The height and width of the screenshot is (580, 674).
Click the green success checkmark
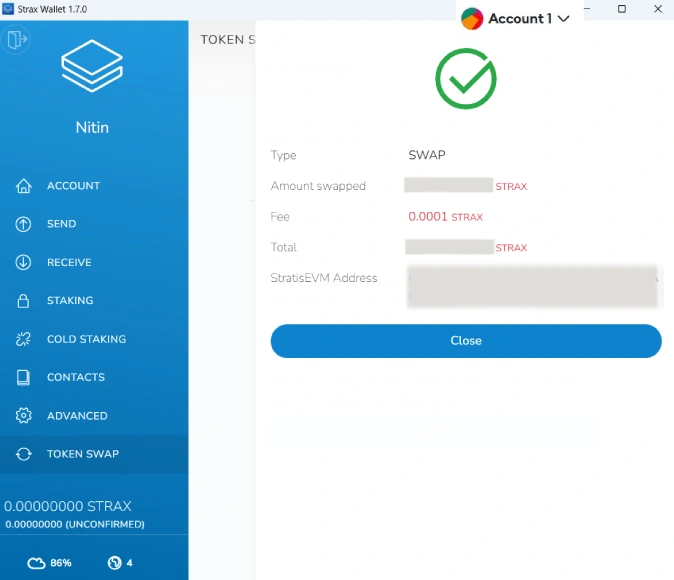point(466,79)
